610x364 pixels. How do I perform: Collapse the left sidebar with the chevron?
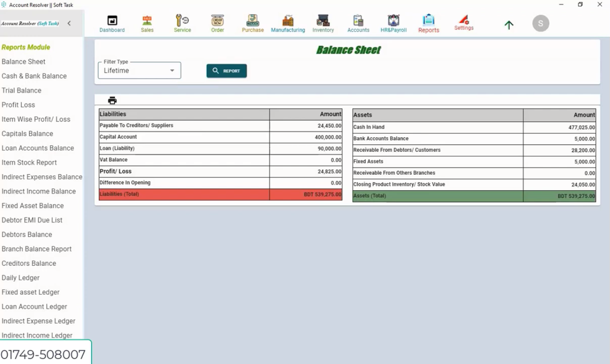[69, 22]
